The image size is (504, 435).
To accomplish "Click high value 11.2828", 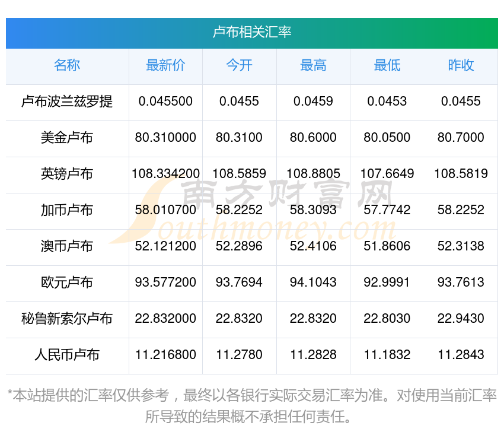I will tap(313, 355).
